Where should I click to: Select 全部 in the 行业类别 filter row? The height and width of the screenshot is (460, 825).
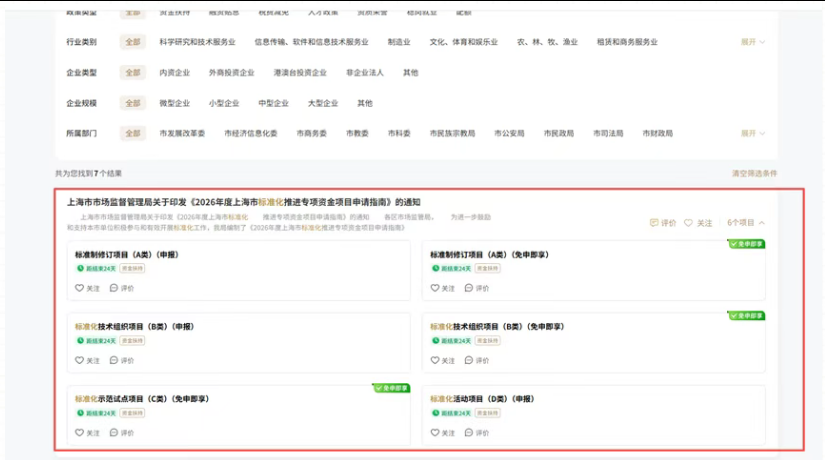[133, 42]
